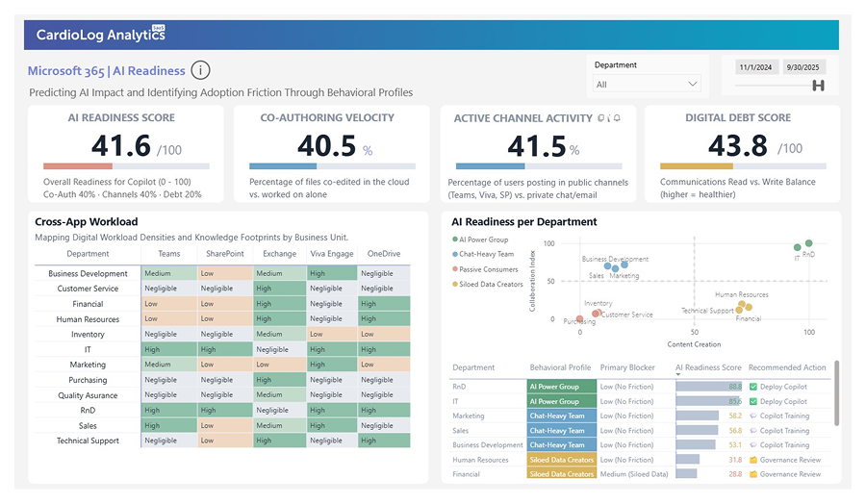Click the Co-Authoring Velocity progress bar
The width and height of the screenshot is (866, 504).
(x=333, y=166)
